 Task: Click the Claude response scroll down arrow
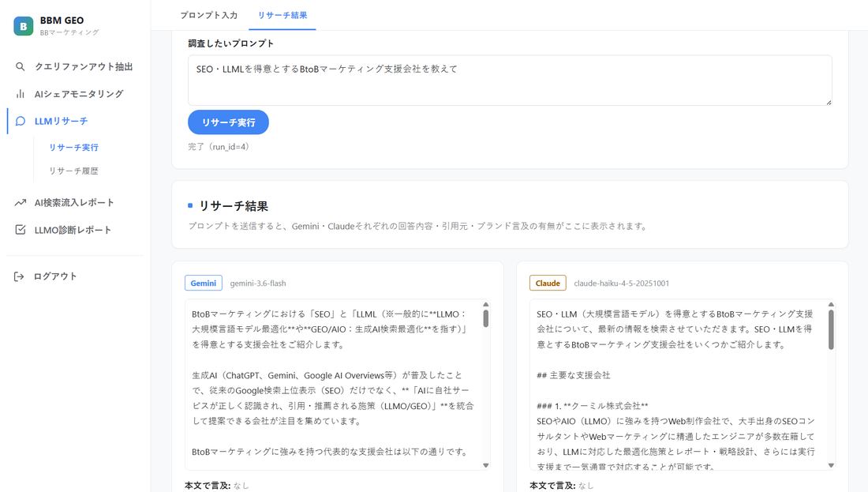coord(830,465)
